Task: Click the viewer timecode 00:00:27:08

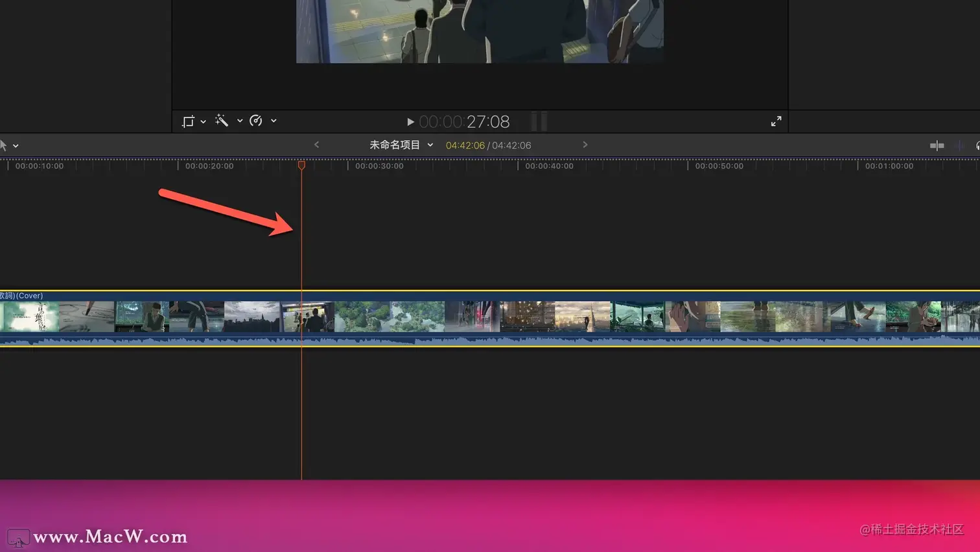Action: coord(464,122)
